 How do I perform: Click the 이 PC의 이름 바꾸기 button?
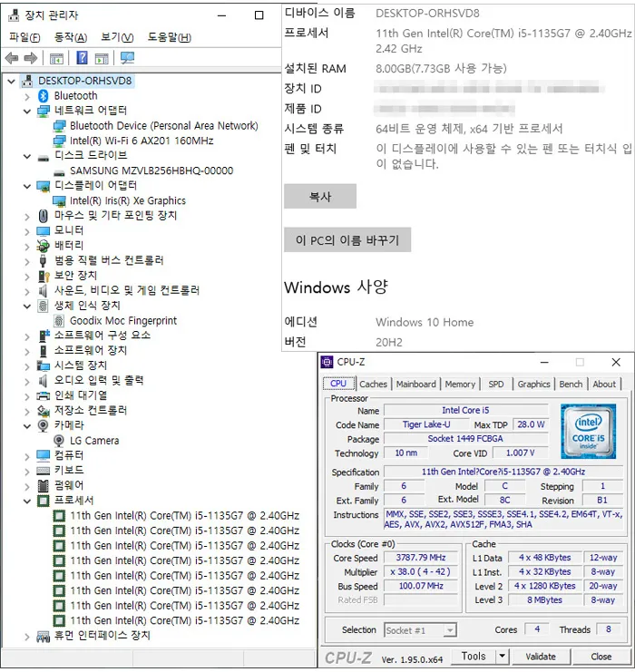[347, 239]
